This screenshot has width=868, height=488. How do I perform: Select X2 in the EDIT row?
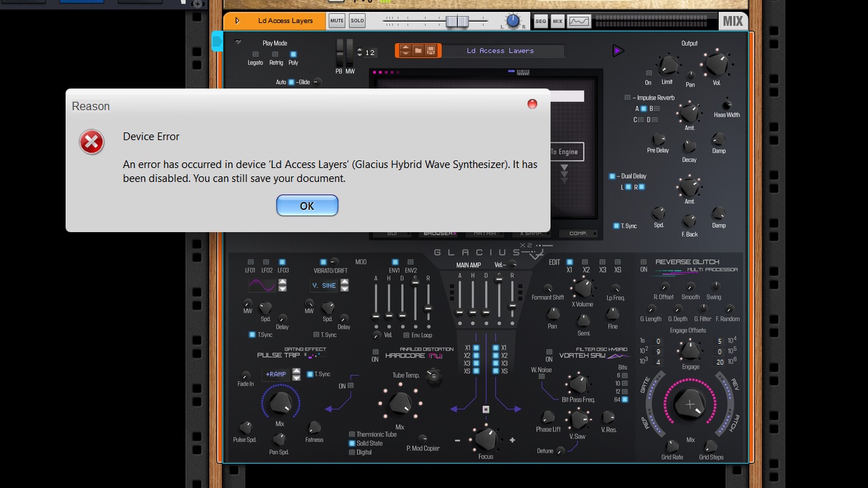[586, 262]
